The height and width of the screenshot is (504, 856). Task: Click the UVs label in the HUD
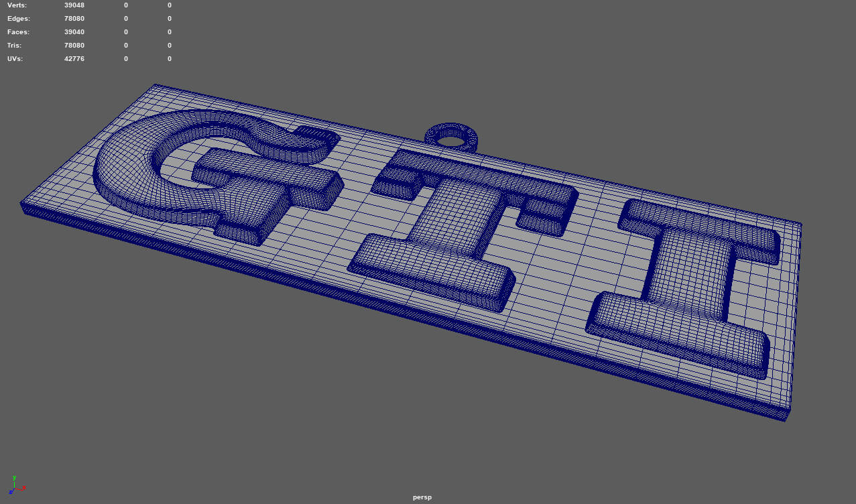click(16, 59)
